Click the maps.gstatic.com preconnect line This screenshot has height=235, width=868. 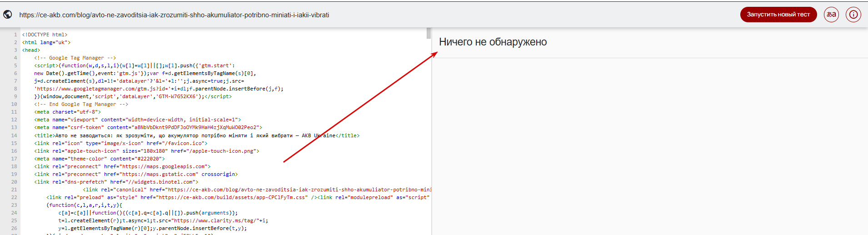[x=136, y=174]
